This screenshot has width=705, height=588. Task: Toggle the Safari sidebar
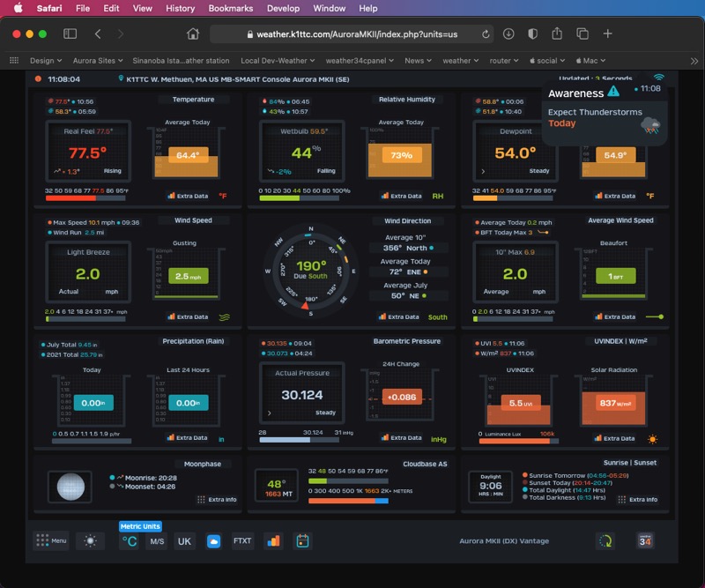point(70,33)
